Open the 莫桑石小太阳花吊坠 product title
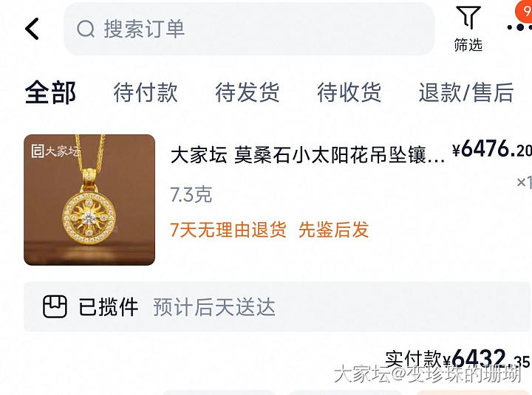The image size is (532, 395). click(x=307, y=156)
